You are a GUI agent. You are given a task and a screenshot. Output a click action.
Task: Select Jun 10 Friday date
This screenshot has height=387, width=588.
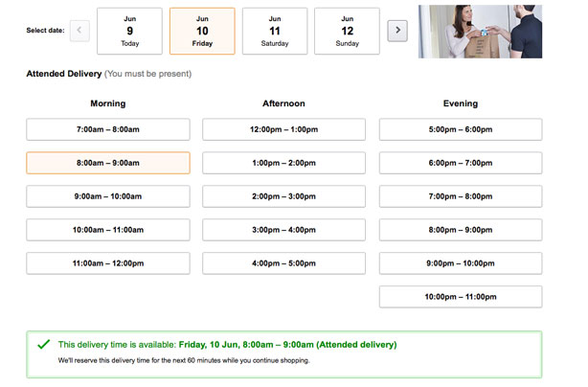(x=202, y=31)
